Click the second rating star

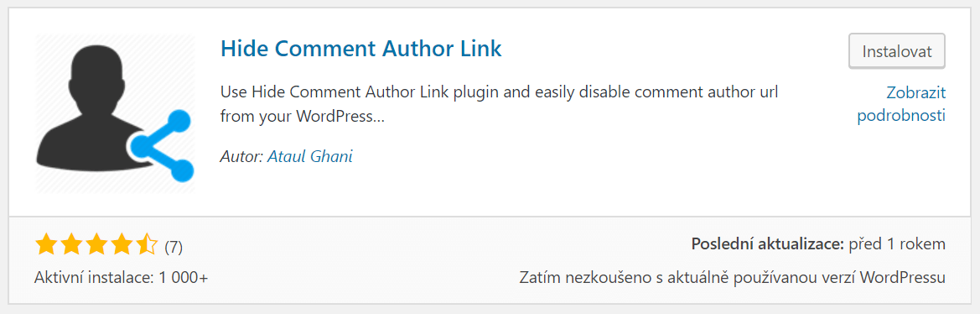(71, 245)
